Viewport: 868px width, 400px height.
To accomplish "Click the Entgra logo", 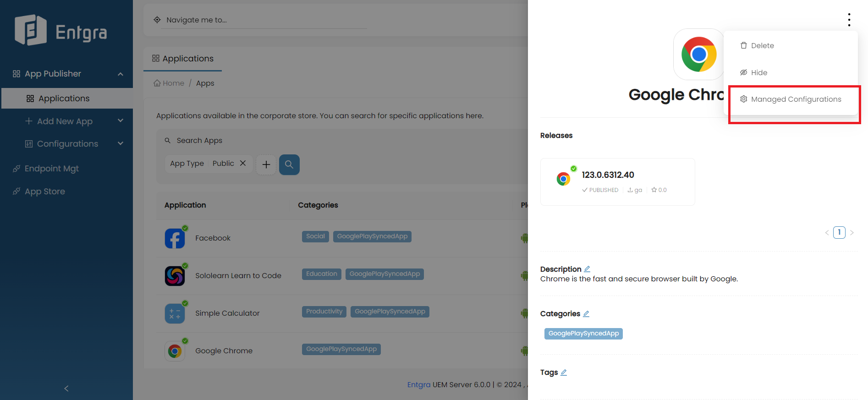I will [x=61, y=31].
